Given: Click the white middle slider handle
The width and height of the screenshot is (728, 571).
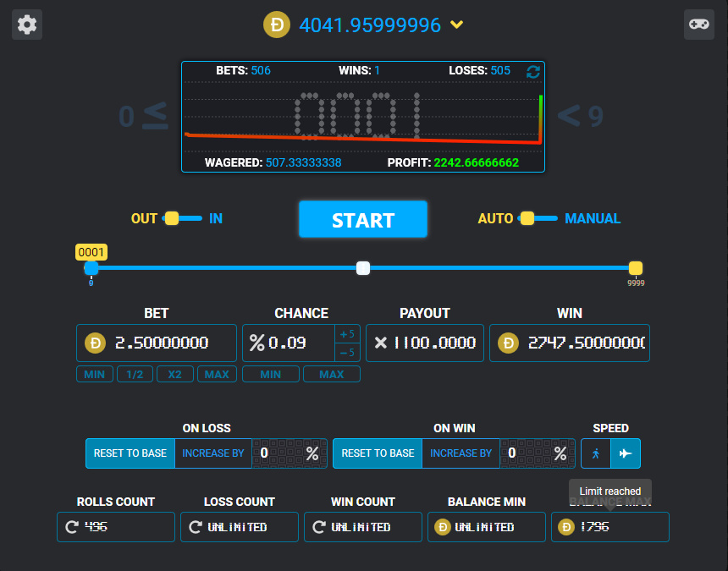Looking at the screenshot, I should [363, 268].
